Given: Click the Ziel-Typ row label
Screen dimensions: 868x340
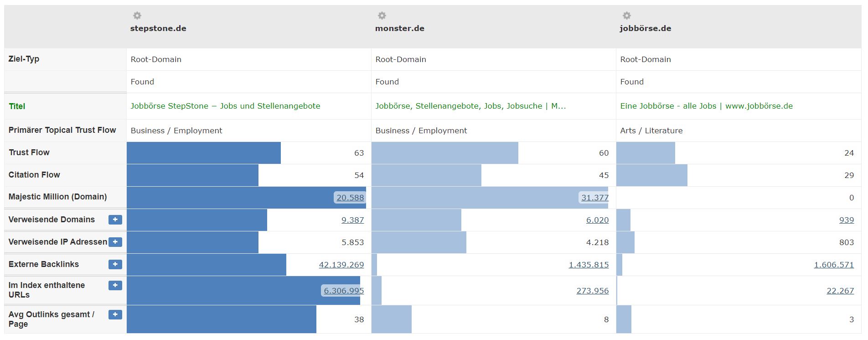Looking at the screenshot, I should pyautogui.click(x=24, y=59).
